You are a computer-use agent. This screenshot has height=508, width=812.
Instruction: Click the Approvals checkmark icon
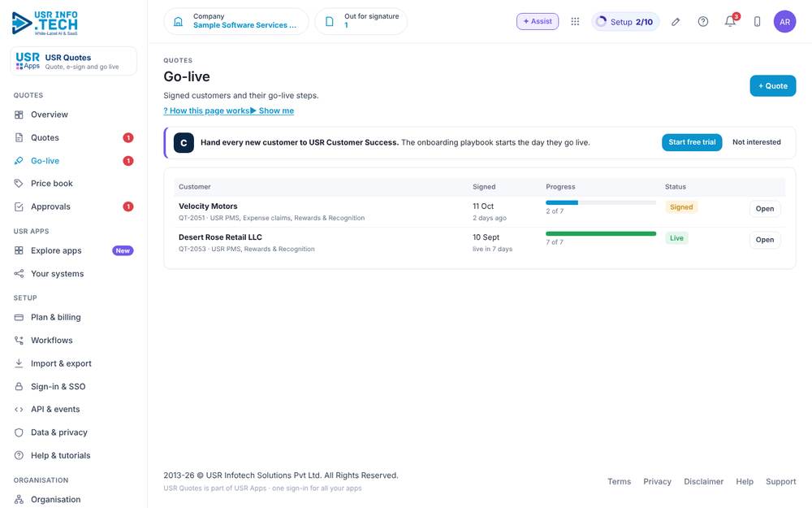point(19,206)
